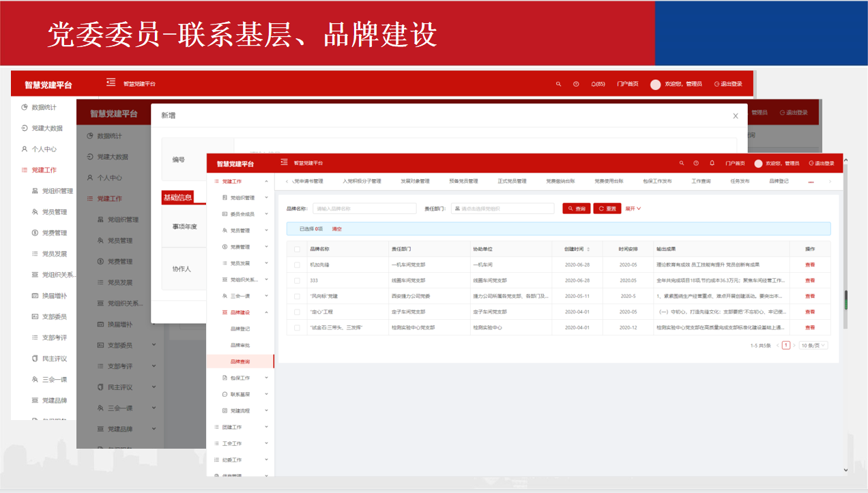Click the administrator avatar in front header

coord(758,164)
